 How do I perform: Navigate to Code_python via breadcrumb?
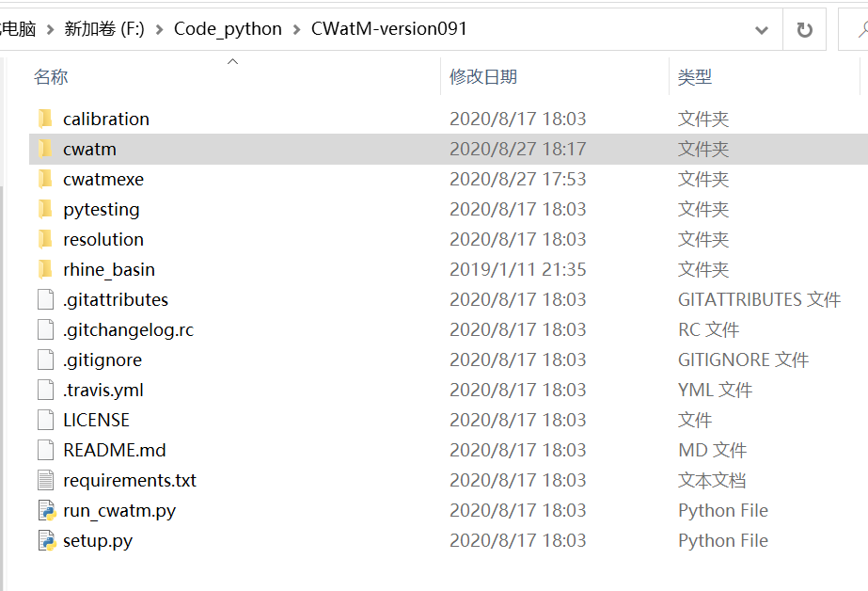point(228,29)
